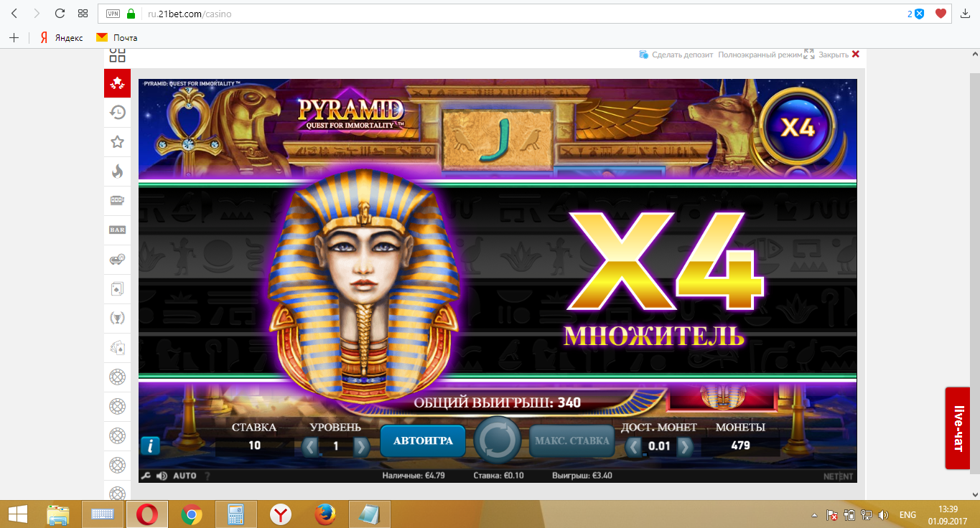
Task: Start autoplay with the Автоигра button
Action: pyautogui.click(x=423, y=440)
